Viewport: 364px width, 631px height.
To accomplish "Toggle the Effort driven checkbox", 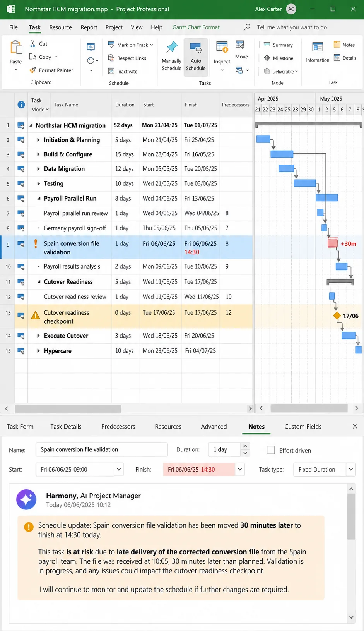I will point(271,450).
